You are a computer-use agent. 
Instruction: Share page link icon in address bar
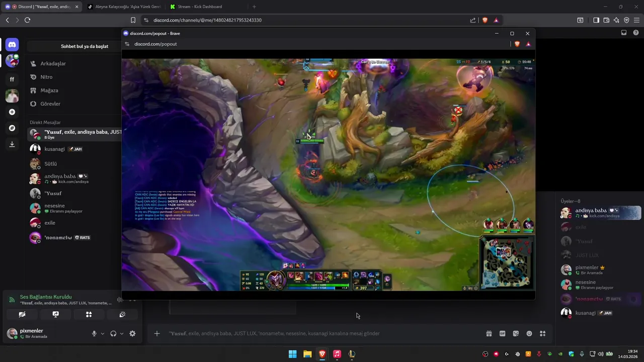[x=473, y=20]
